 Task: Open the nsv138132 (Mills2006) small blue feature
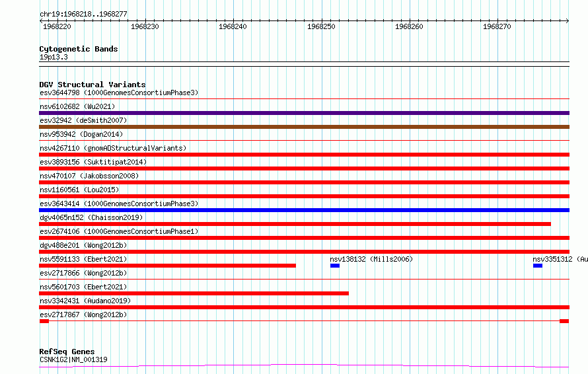click(x=335, y=266)
